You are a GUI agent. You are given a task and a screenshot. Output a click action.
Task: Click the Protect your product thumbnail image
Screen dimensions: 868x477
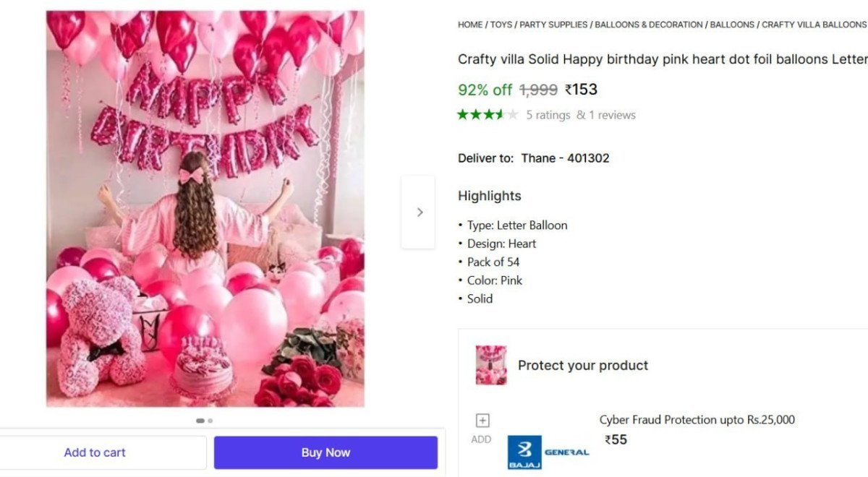(490, 364)
